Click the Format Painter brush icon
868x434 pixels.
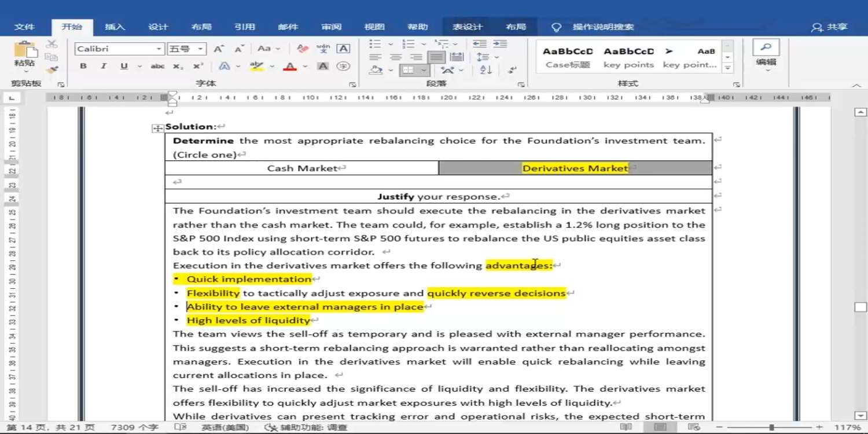(x=52, y=70)
